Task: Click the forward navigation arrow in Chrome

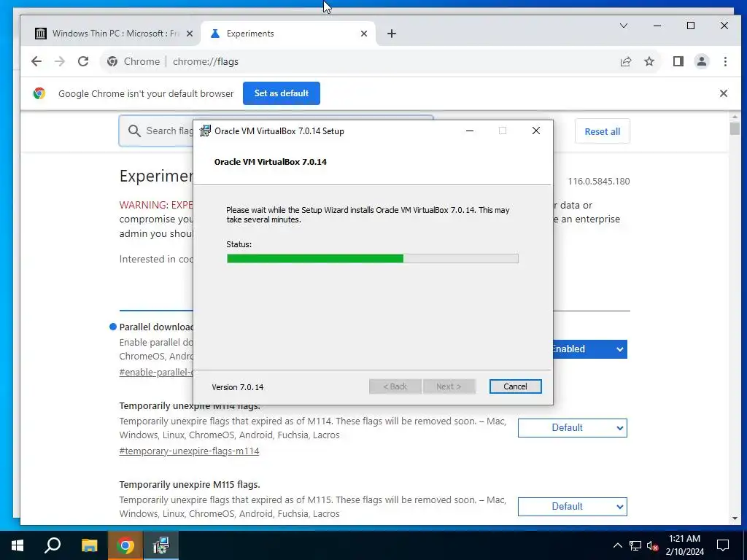Action: (x=60, y=61)
